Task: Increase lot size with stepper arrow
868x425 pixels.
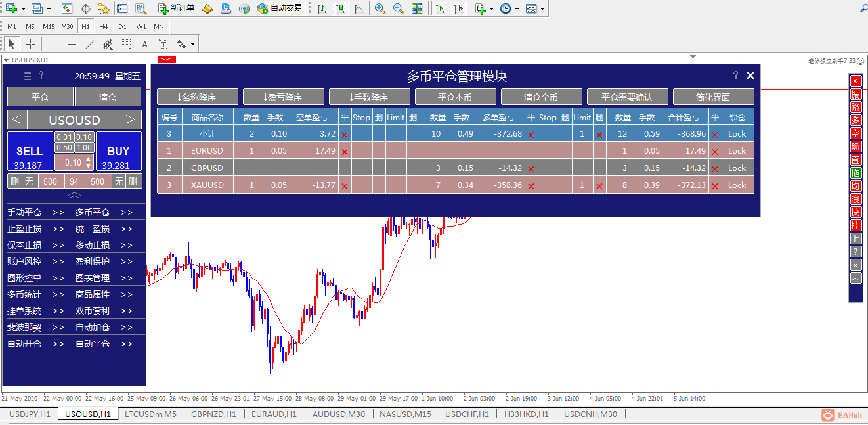Action: point(89,159)
